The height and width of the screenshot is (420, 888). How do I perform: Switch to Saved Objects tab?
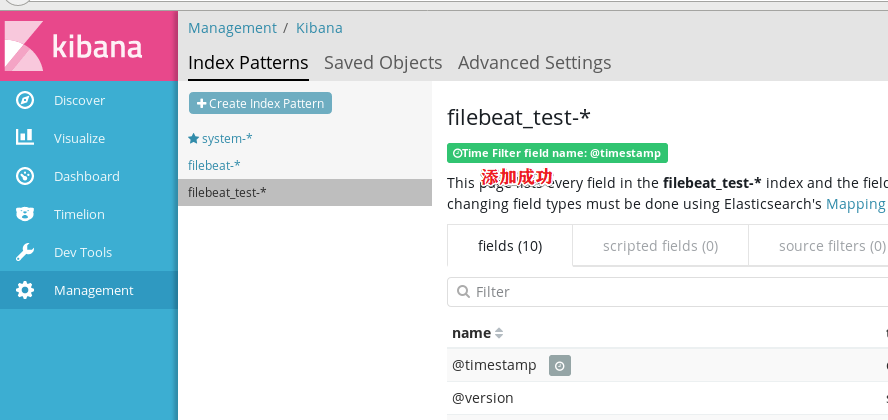pos(383,62)
